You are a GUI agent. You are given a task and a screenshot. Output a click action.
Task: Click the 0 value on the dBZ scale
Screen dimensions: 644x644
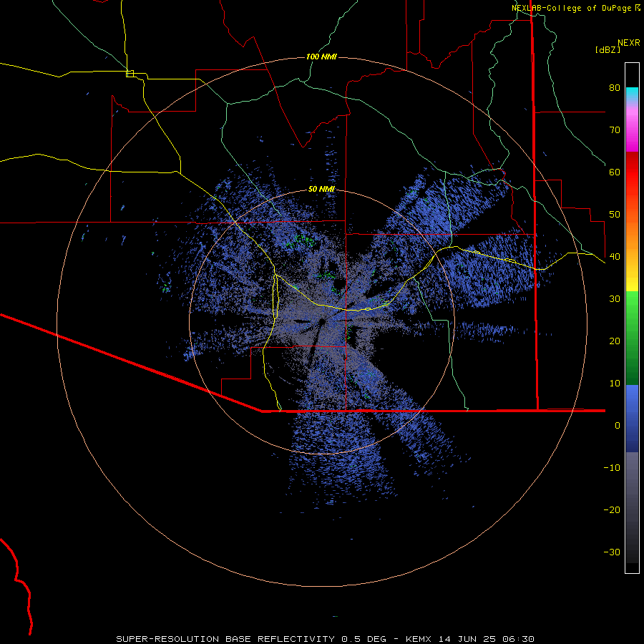[618, 426]
